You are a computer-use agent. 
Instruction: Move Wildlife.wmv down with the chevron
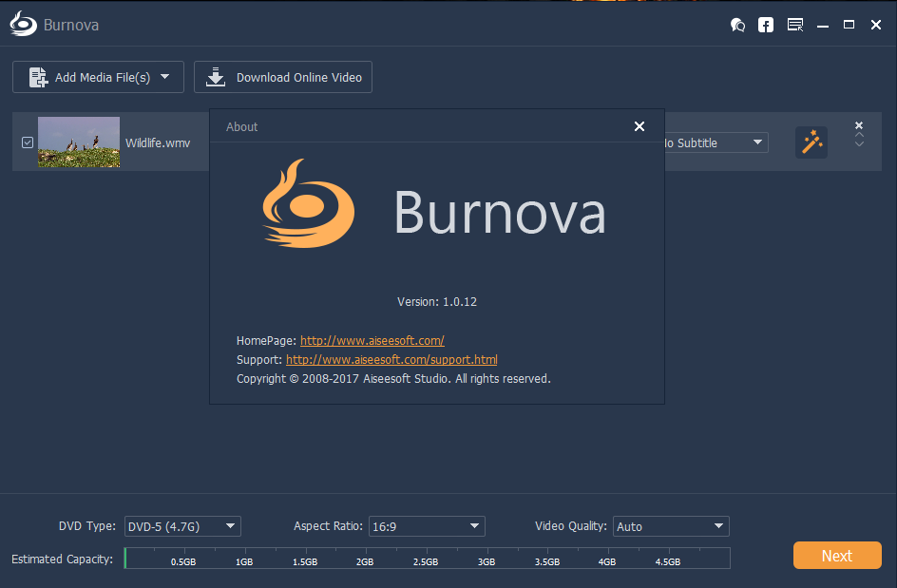pyautogui.click(x=859, y=144)
